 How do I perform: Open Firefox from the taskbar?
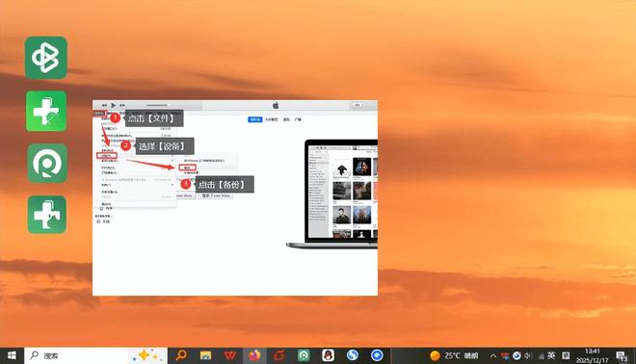254,355
